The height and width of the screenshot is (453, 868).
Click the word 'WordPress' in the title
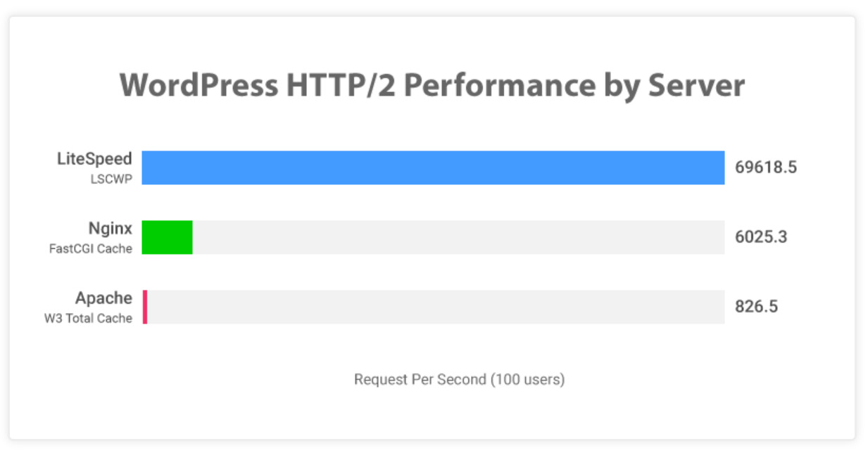[199, 86]
